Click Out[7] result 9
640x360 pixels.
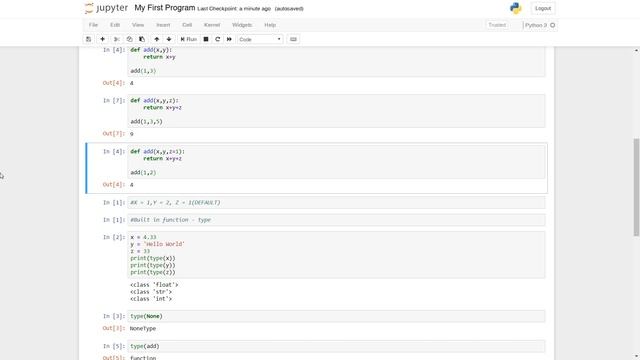[131, 134]
